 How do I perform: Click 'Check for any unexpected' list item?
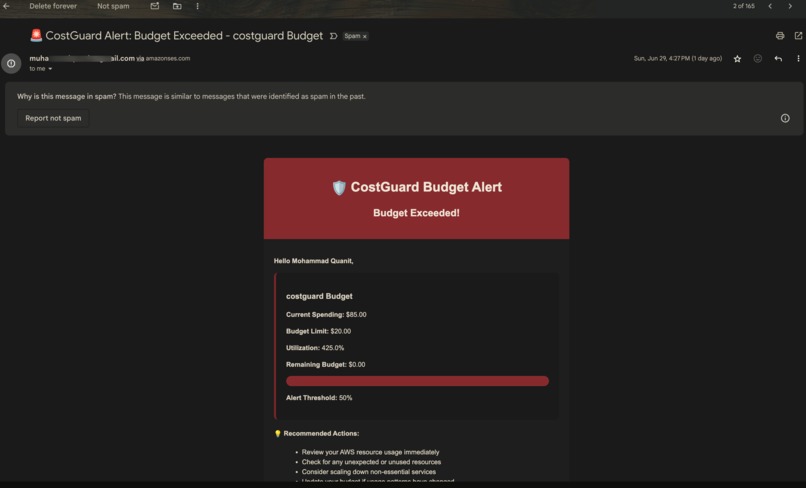coord(371,462)
